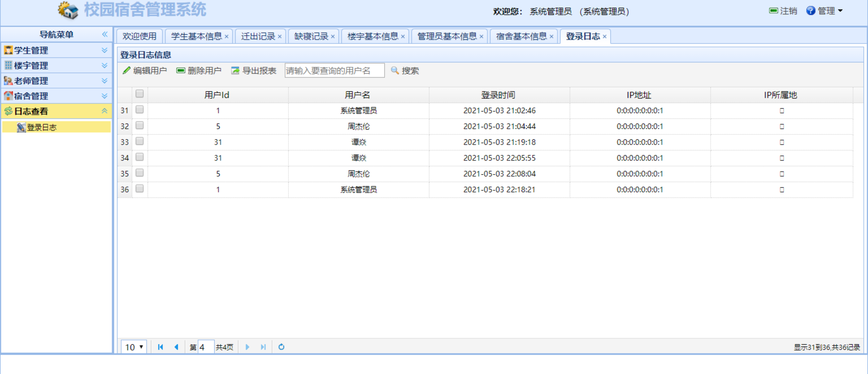This screenshot has width=868, height=374.
Task: Focus the username search input field
Action: (335, 70)
